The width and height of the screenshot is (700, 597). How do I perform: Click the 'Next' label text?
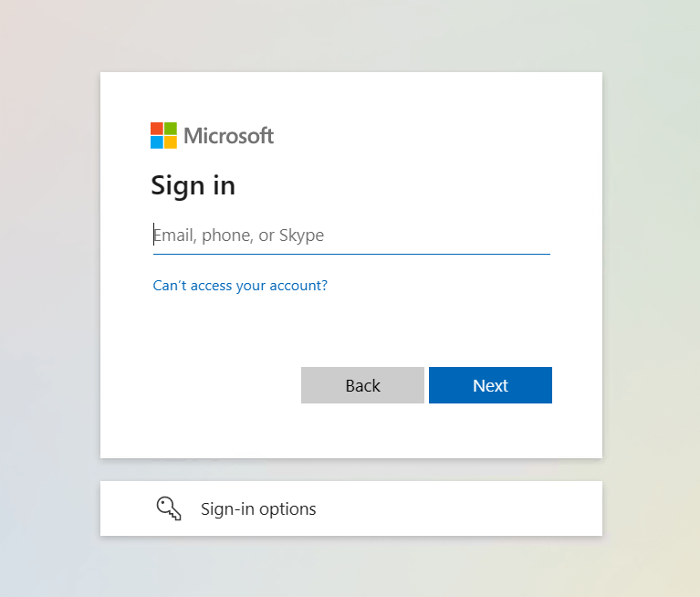[490, 385]
